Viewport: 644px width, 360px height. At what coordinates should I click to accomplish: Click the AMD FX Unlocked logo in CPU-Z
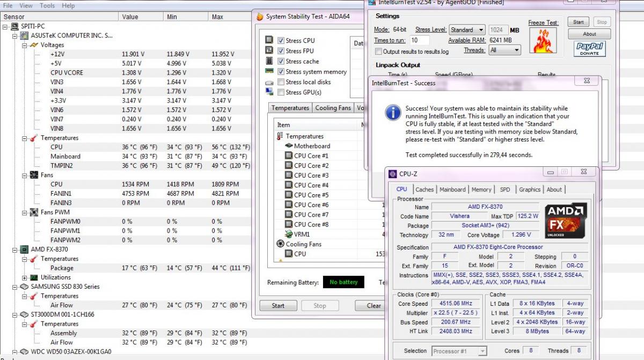coord(566,221)
